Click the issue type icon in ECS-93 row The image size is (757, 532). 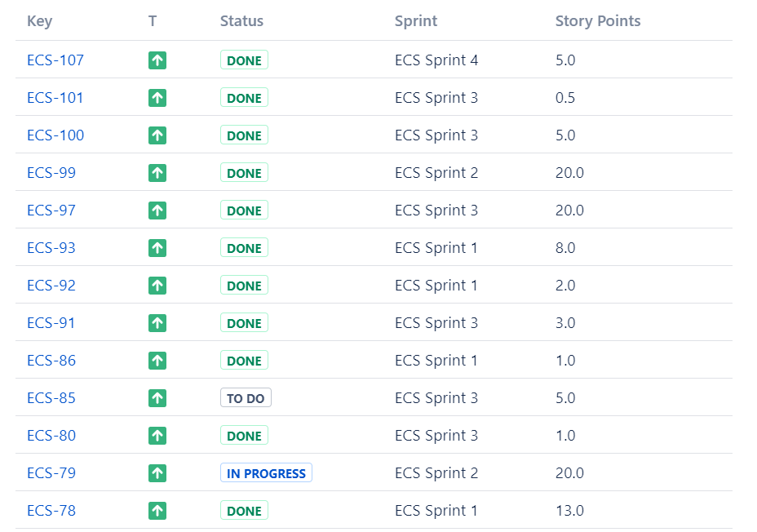157,248
